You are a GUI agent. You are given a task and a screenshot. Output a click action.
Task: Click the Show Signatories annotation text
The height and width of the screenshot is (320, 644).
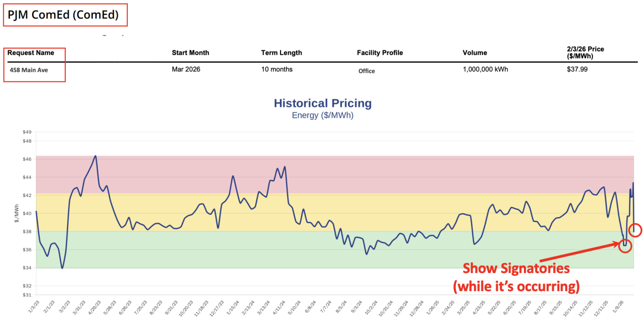tap(516, 269)
